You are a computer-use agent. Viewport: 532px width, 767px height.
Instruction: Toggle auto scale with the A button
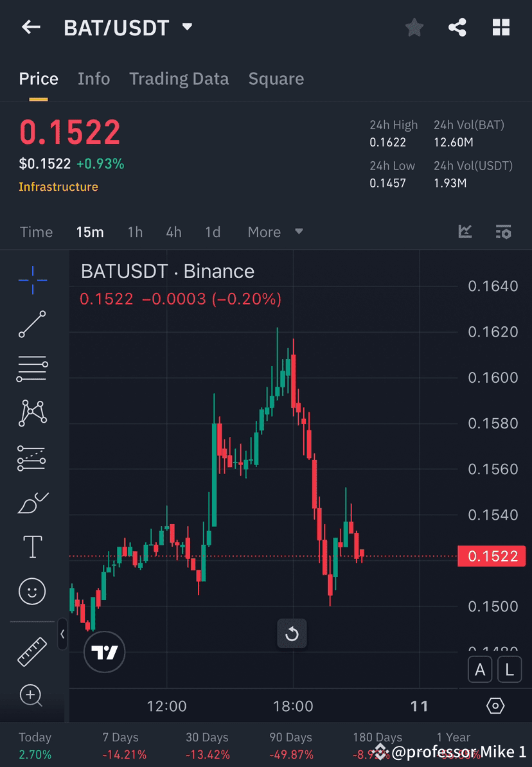pyautogui.click(x=480, y=669)
